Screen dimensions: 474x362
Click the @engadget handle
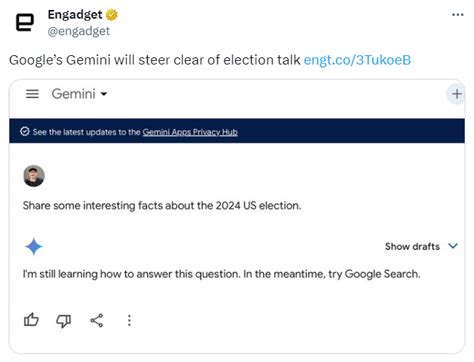(x=78, y=31)
